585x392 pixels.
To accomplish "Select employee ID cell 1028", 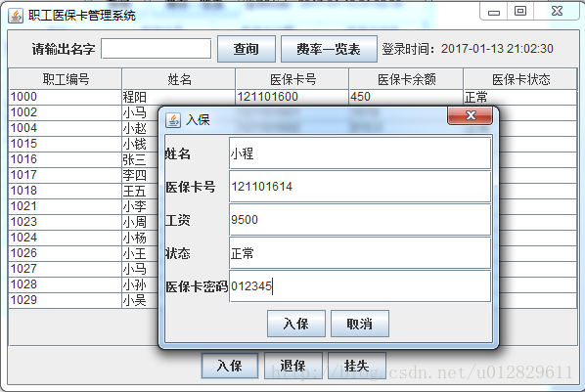I will tap(66, 284).
